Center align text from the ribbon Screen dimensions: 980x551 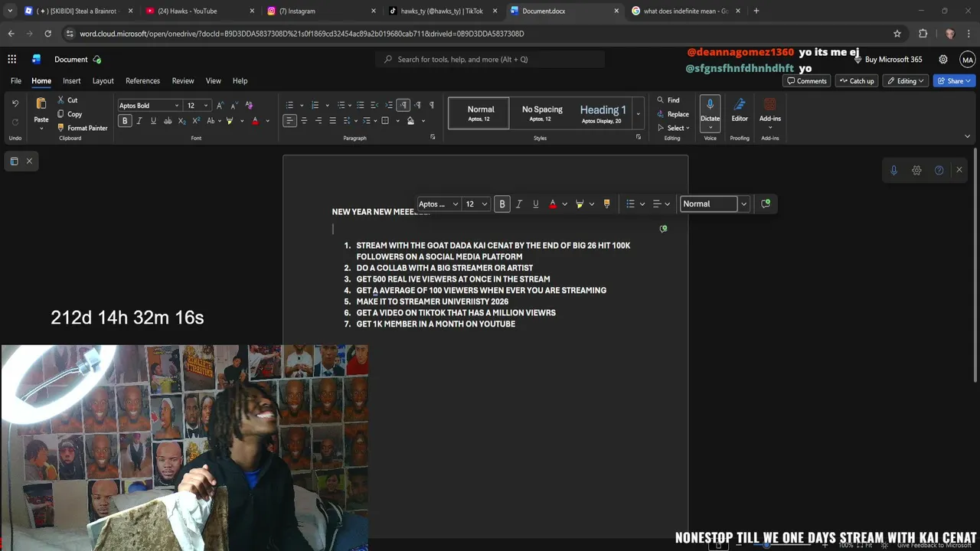click(x=304, y=121)
